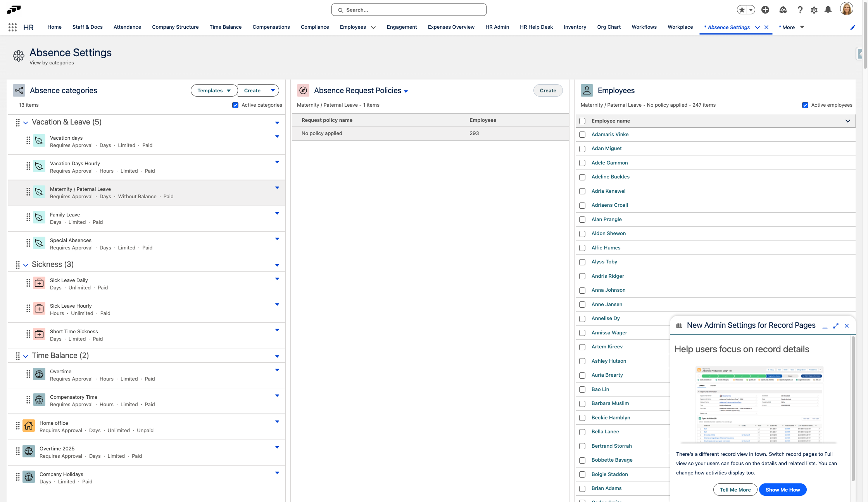Click the edit navigation pencil icon
Screen dimensions: 868x502
tap(853, 28)
